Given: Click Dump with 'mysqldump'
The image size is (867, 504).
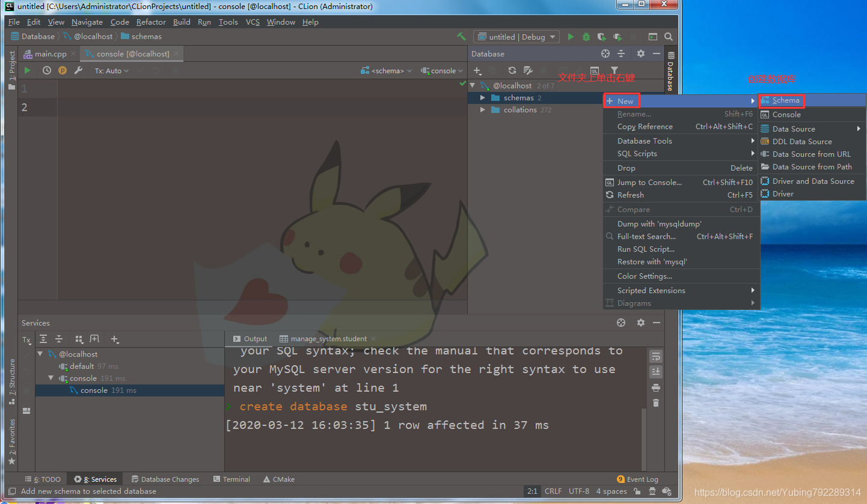Looking at the screenshot, I should (x=681, y=223).
